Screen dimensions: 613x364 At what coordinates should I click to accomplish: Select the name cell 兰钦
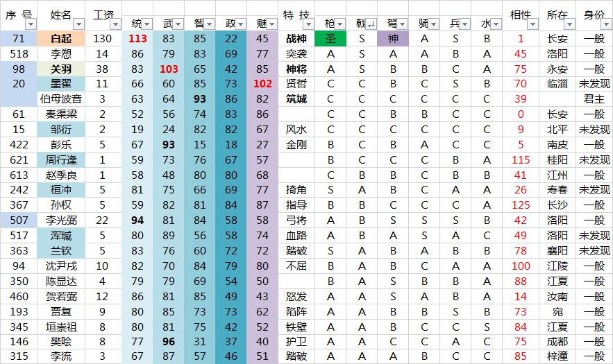click(x=61, y=251)
